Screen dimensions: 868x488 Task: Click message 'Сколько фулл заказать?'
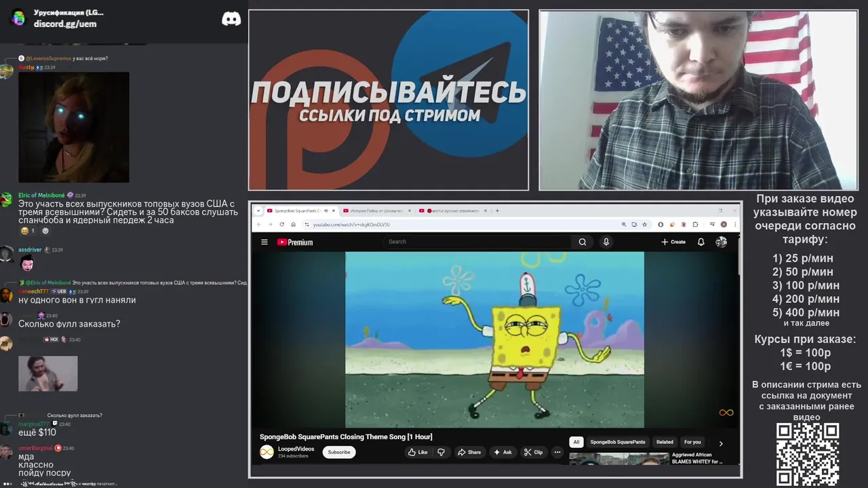coord(69,324)
